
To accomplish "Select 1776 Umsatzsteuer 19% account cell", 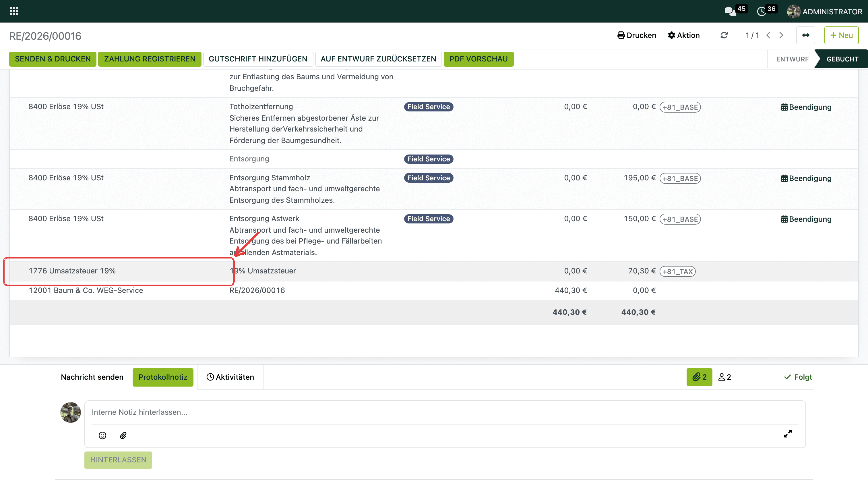I will tap(119, 271).
